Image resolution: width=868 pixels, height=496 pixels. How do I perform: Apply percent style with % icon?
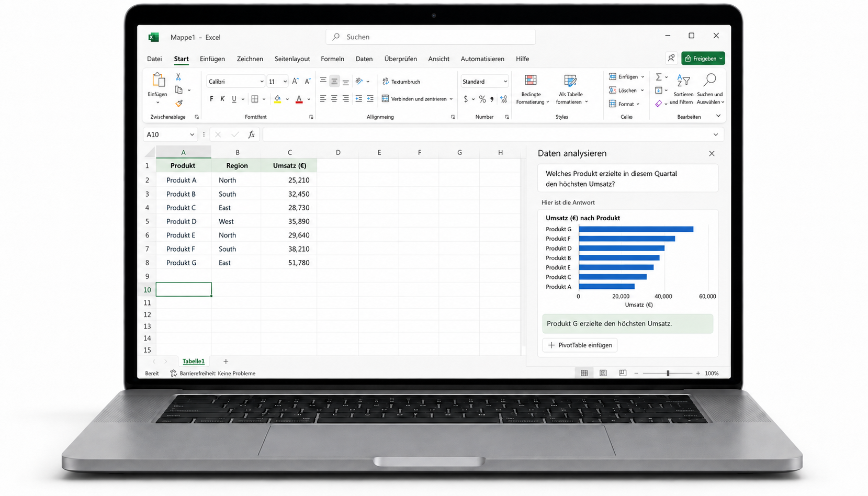pos(482,99)
